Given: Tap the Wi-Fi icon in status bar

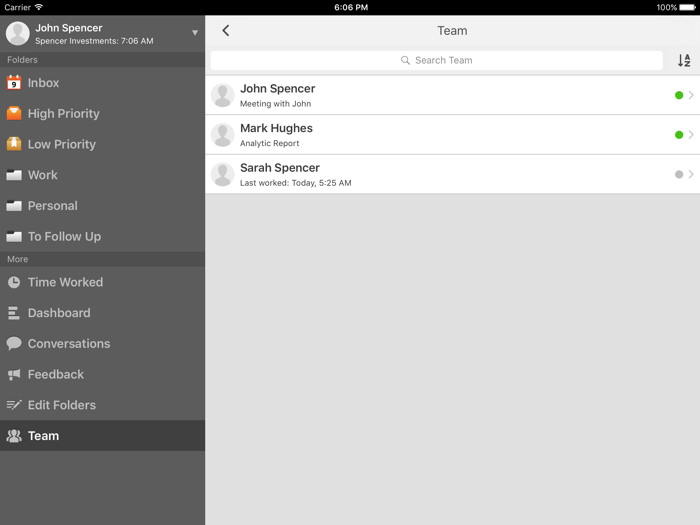Looking at the screenshot, I should point(39,7).
